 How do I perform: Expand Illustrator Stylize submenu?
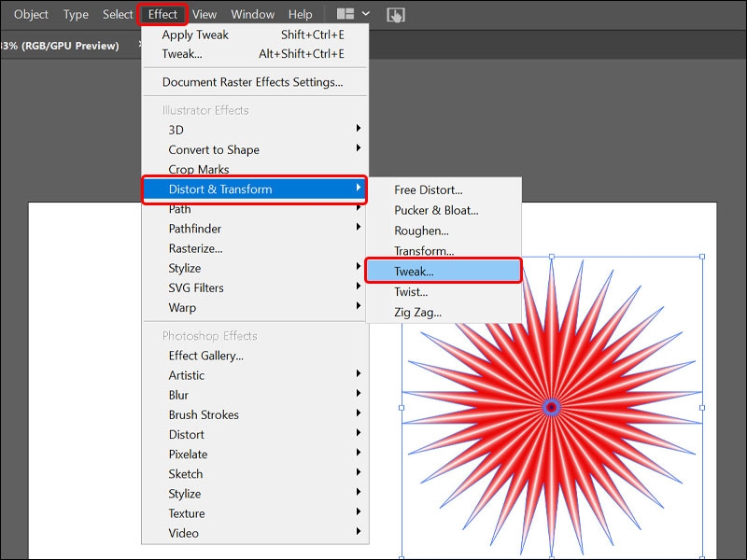tap(255, 268)
